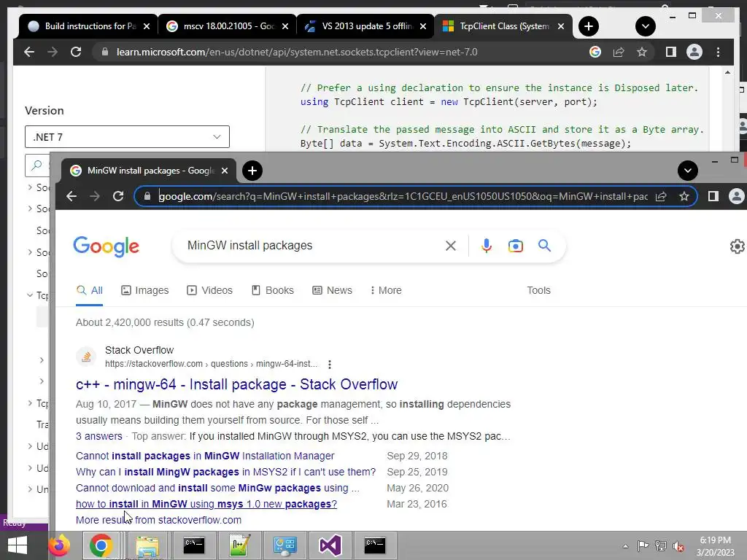Open Cannot install packages in MinGW link
The width and height of the screenshot is (747, 560).
205,456
